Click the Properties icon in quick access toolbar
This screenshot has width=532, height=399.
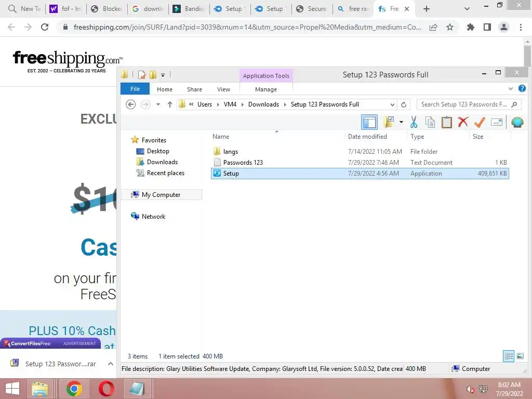142,75
